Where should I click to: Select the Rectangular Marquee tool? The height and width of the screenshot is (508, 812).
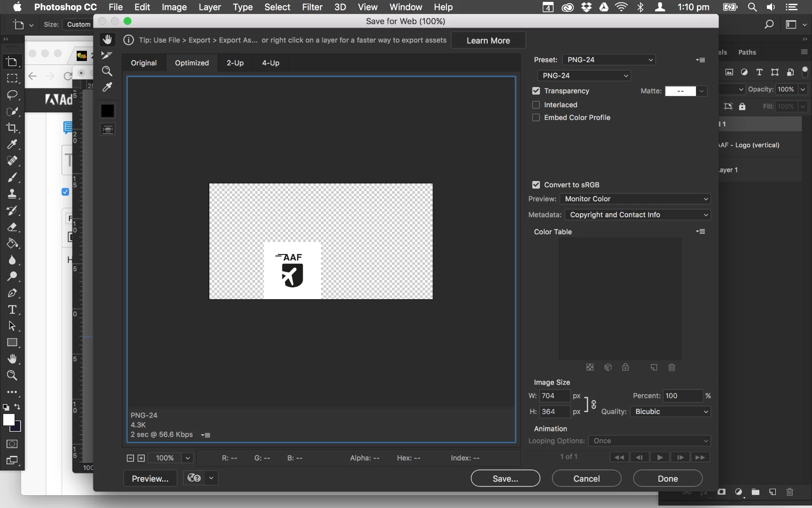[12, 78]
